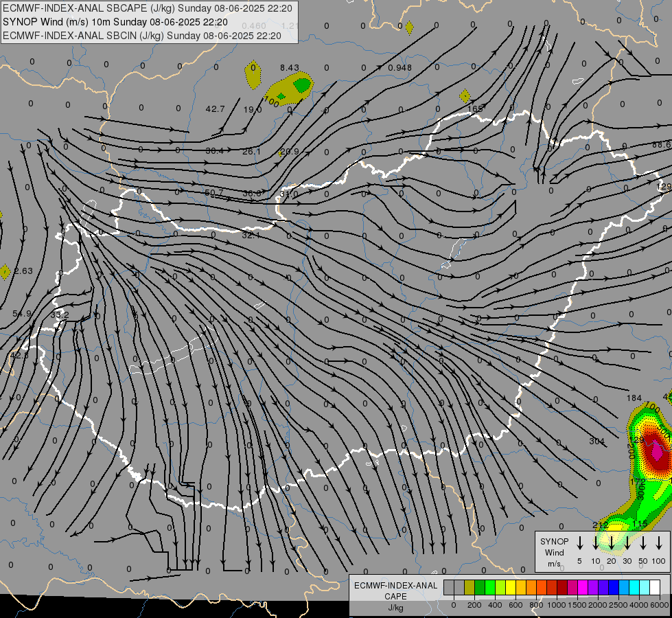Click the 'ECMWF-INDEX-ANAL CAPE J/kg' legend title
Screen dimensions: 672x618
point(395,596)
